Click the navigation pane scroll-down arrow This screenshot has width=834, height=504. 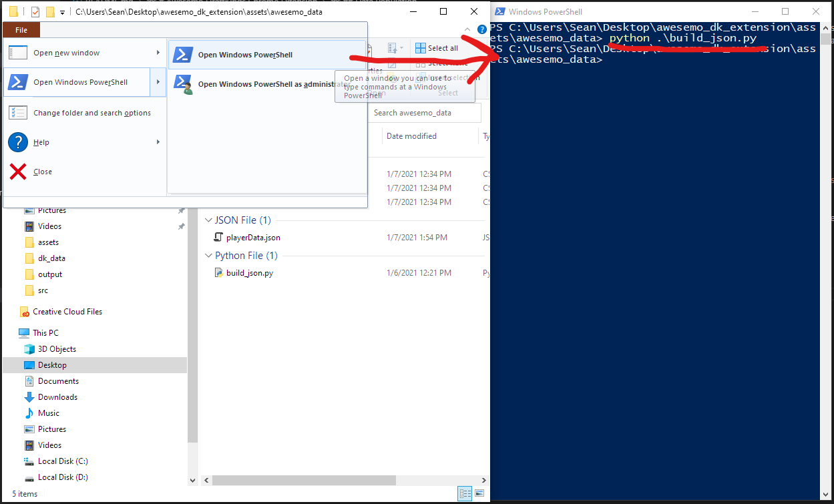click(x=193, y=480)
